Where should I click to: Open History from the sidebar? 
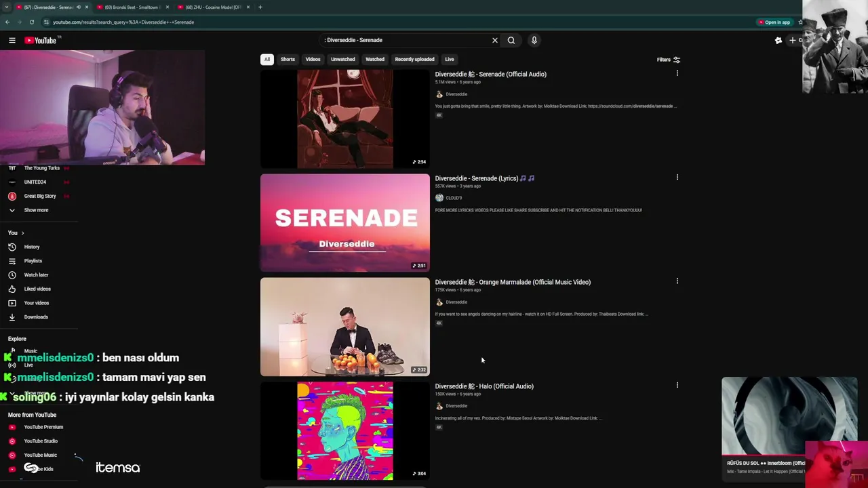coord(32,247)
